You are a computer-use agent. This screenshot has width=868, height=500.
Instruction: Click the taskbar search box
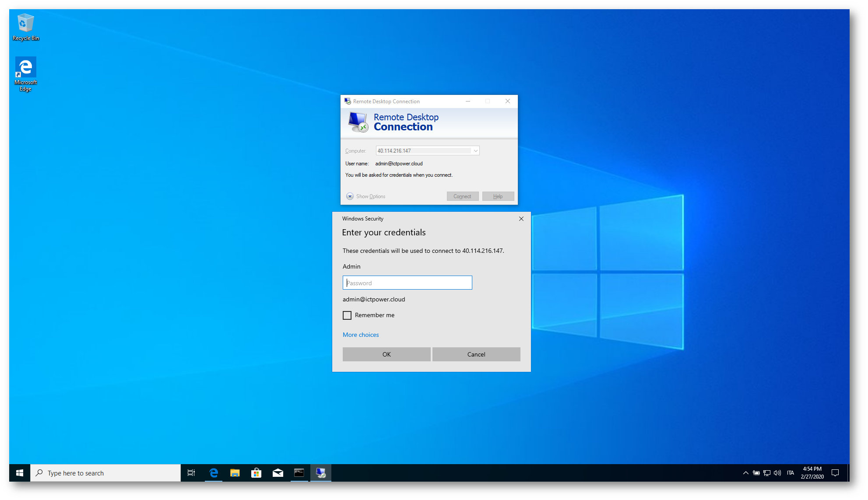105,473
